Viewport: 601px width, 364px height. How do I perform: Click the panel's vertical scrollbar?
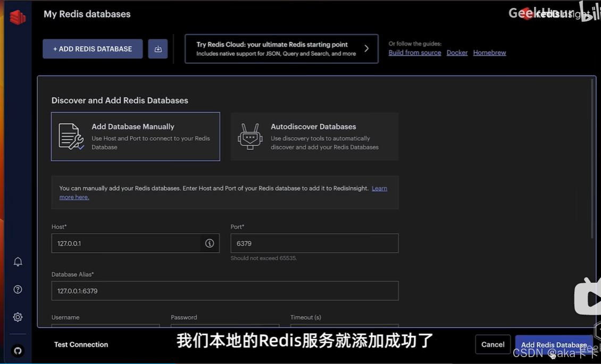(x=592, y=159)
